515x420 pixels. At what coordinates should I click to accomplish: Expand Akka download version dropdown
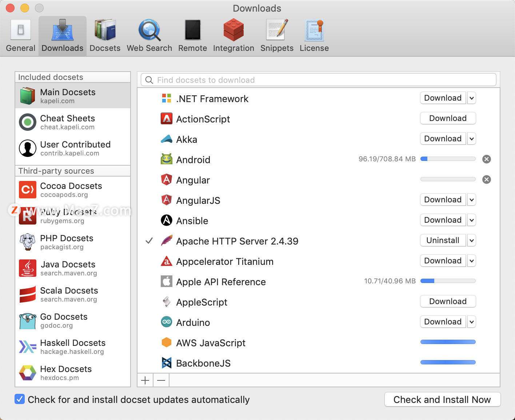tap(471, 139)
